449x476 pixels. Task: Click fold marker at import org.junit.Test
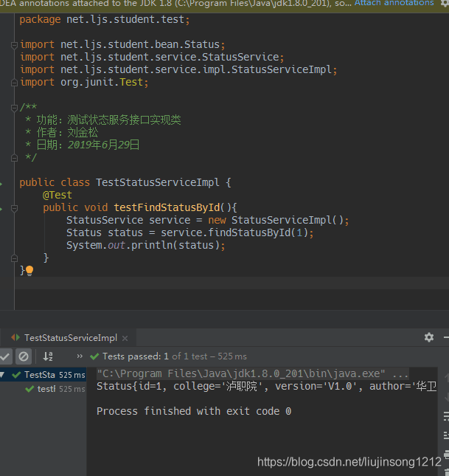coord(14,83)
